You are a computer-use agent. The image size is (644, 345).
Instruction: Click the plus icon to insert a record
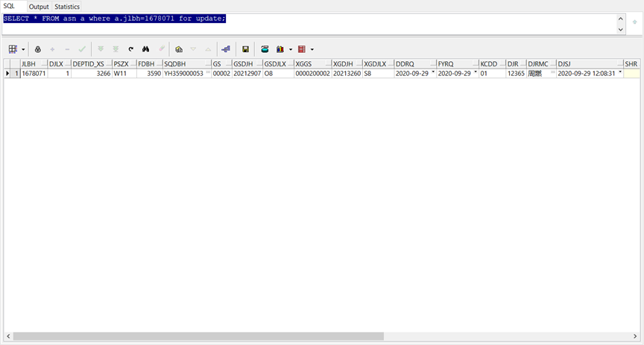coord(53,49)
